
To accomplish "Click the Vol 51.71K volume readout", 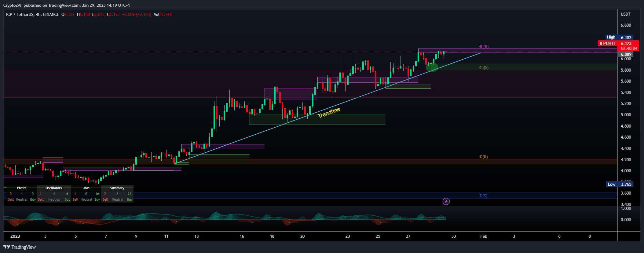I will [163, 14].
